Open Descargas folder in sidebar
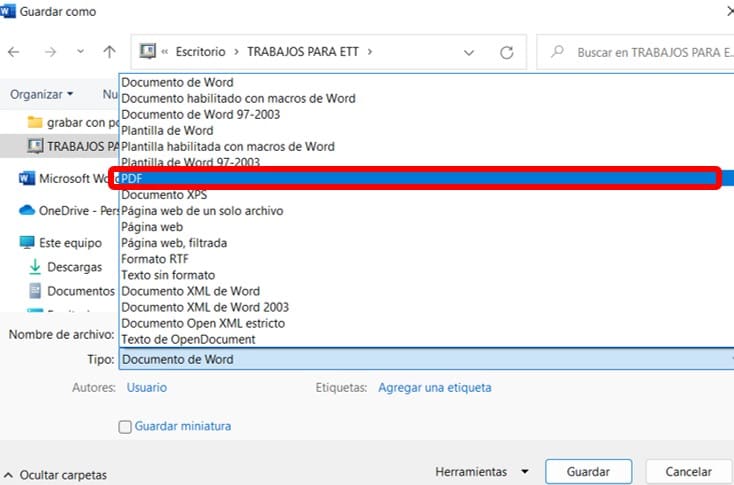Screen dimensions: 734x485 74,267
